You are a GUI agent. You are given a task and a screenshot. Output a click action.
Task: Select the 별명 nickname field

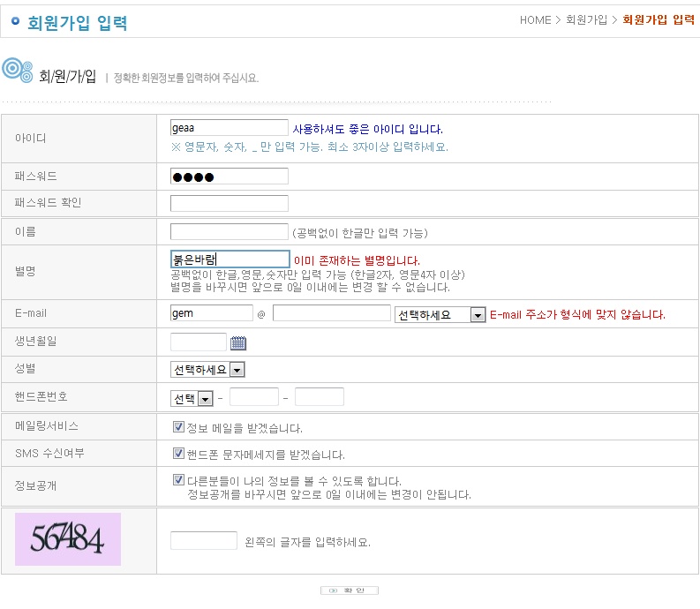click(229, 259)
